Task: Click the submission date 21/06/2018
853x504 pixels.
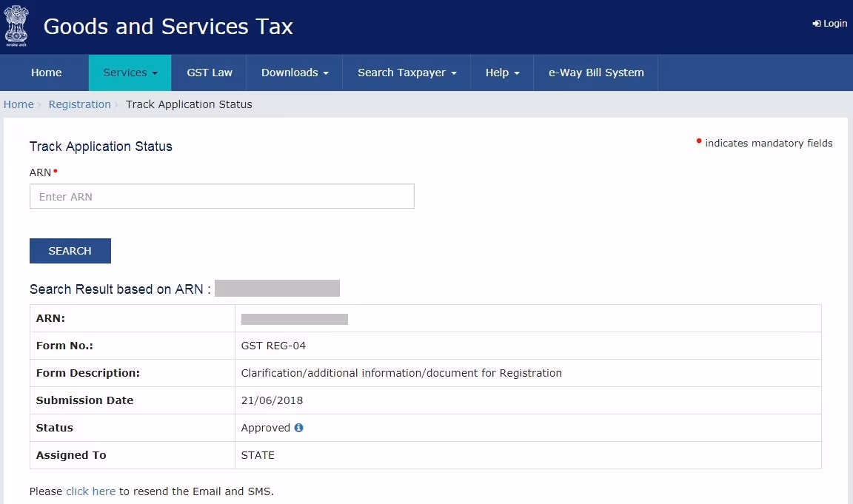Action: (x=272, y=400)
